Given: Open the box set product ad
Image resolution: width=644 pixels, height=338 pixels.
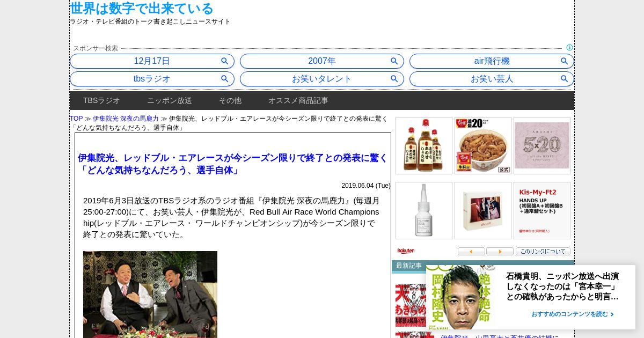Looking at the screenshot, I should (483, 210).
